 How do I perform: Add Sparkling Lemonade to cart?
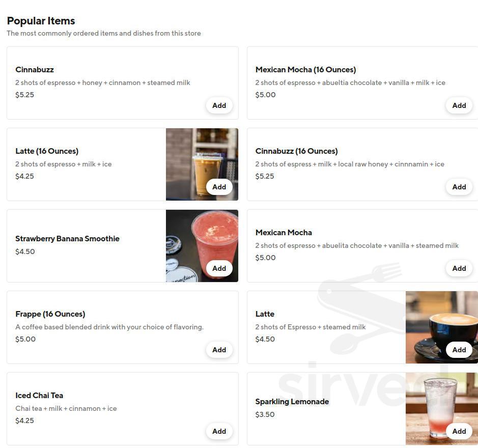point(459,431)
